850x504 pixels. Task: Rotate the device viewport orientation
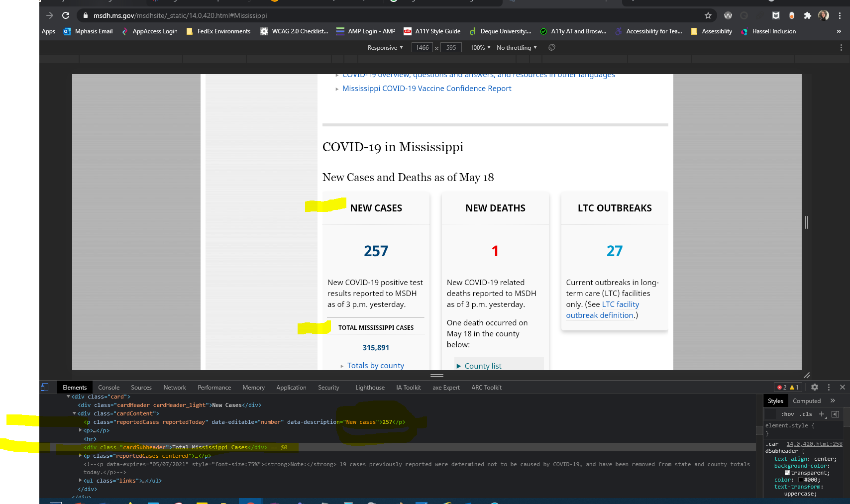[552, 47]
